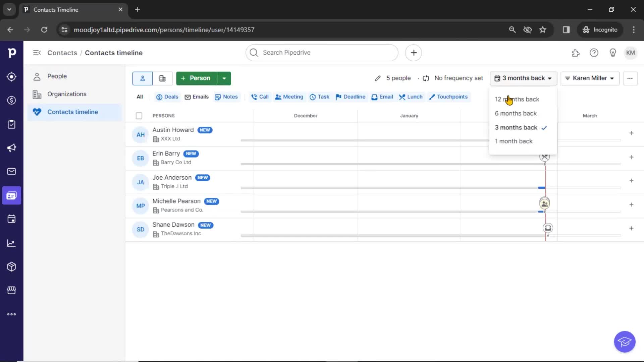Image resolution: width=644 pixels, height=362 pixels.
Task: Toggle checkbox for Austin Howard row
Action: click(x=139, y=134)
